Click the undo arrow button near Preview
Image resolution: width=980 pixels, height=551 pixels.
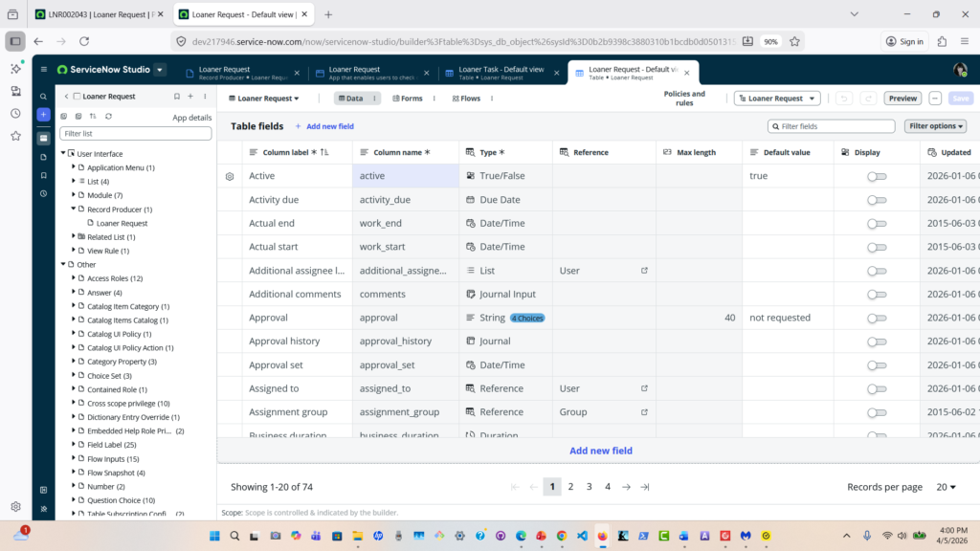click(843, 99)
